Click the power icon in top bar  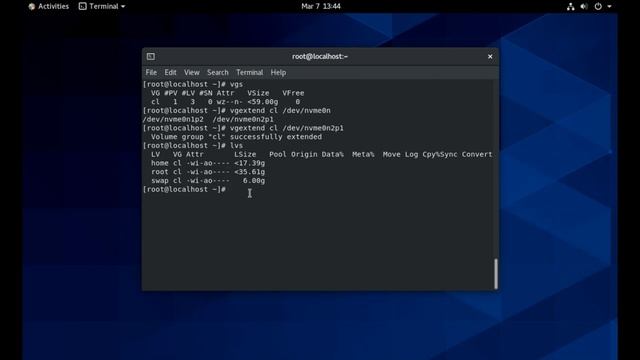tap(598, 7)
